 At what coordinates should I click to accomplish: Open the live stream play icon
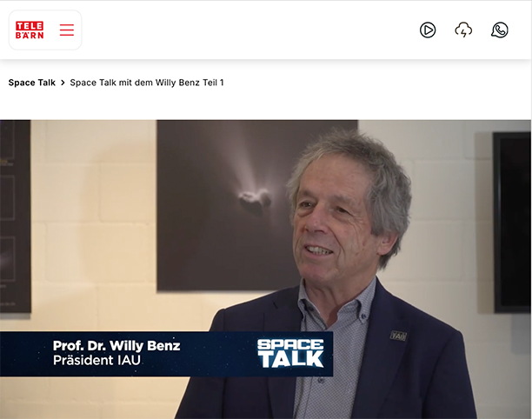click(x=428, y=30)
